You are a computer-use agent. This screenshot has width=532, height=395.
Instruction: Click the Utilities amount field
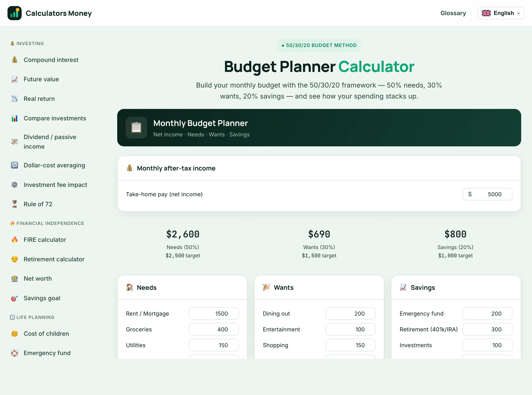[214, 345]
